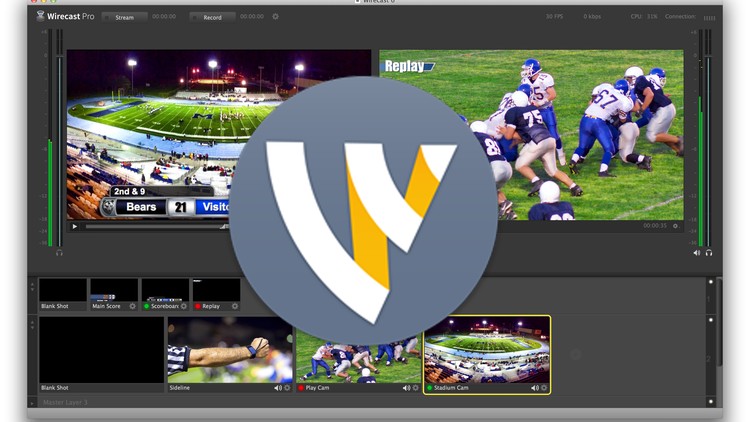Image resolution: width=750 pixels, height=422 pixels.
Task: Select the Sideline shot
Action: click(x=230, y=354)
